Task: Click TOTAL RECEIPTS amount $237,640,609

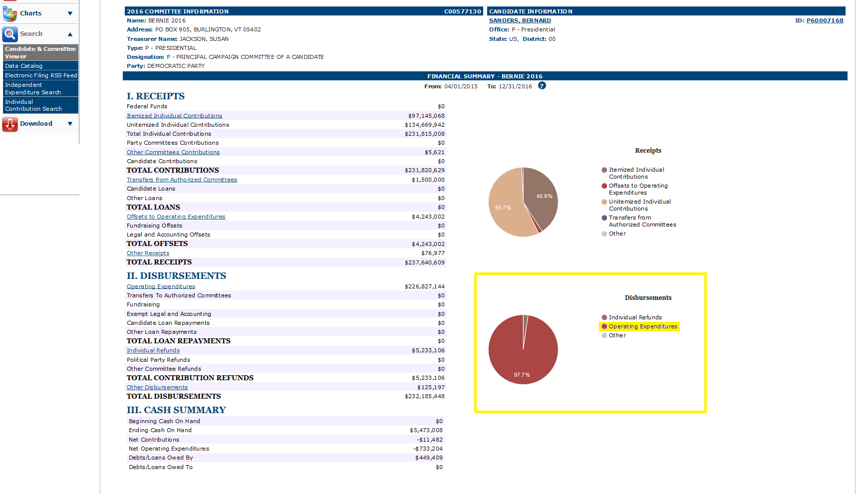Action: click(424, 262)
